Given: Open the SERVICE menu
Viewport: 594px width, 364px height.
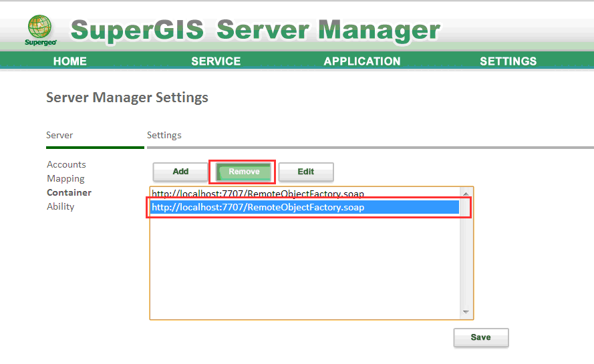Looking at the screenshot, I should [x=216, y=61].
